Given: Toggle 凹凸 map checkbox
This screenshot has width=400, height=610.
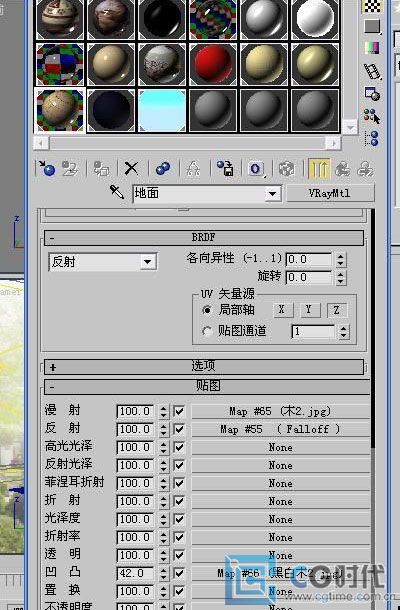Looking at the screenshot, I should tap(179, 573).
